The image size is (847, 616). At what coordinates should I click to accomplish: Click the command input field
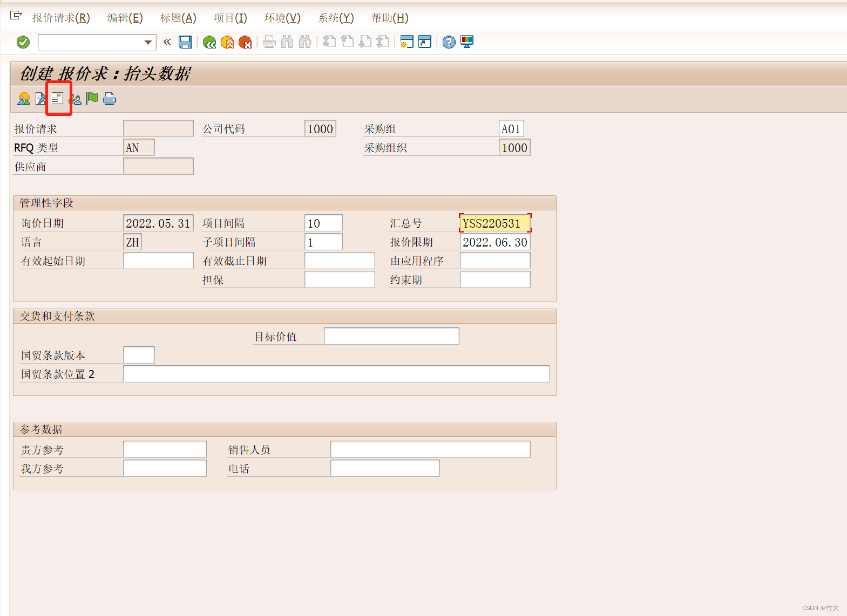[x=90, y=42]
